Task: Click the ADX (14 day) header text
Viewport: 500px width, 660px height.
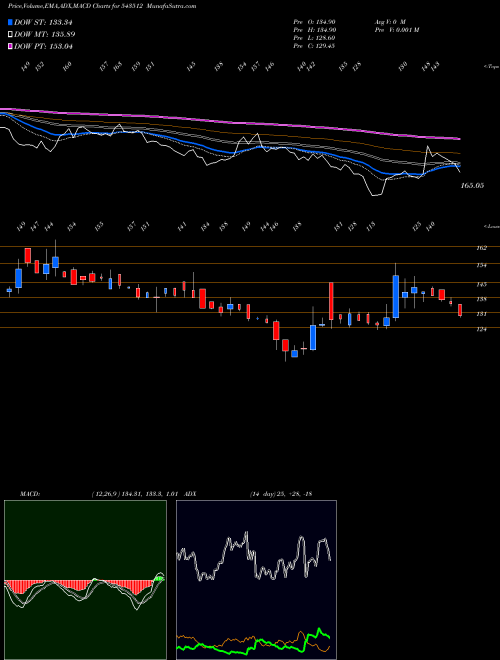Action: (x=248, y=494)
